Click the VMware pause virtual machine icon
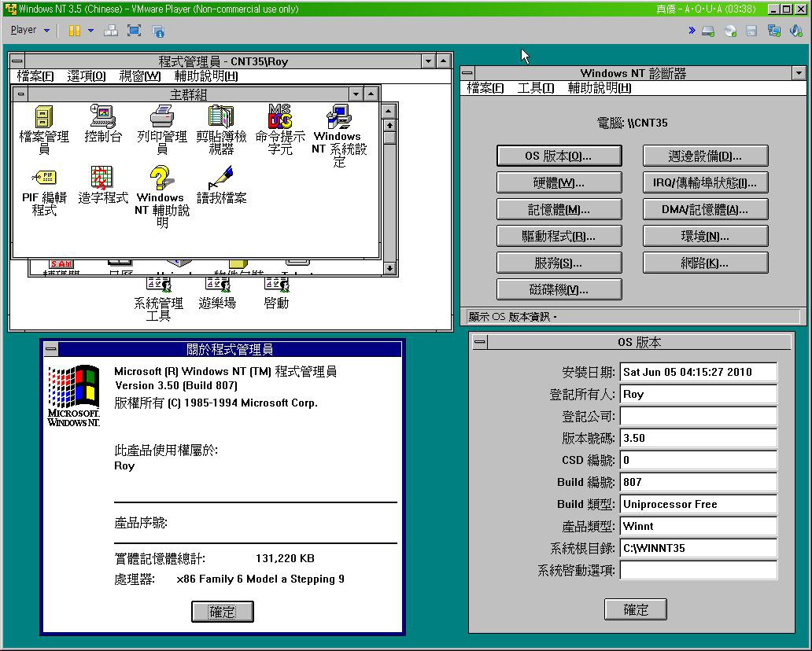This screenshot has height=651, width=812. point(75,31)
